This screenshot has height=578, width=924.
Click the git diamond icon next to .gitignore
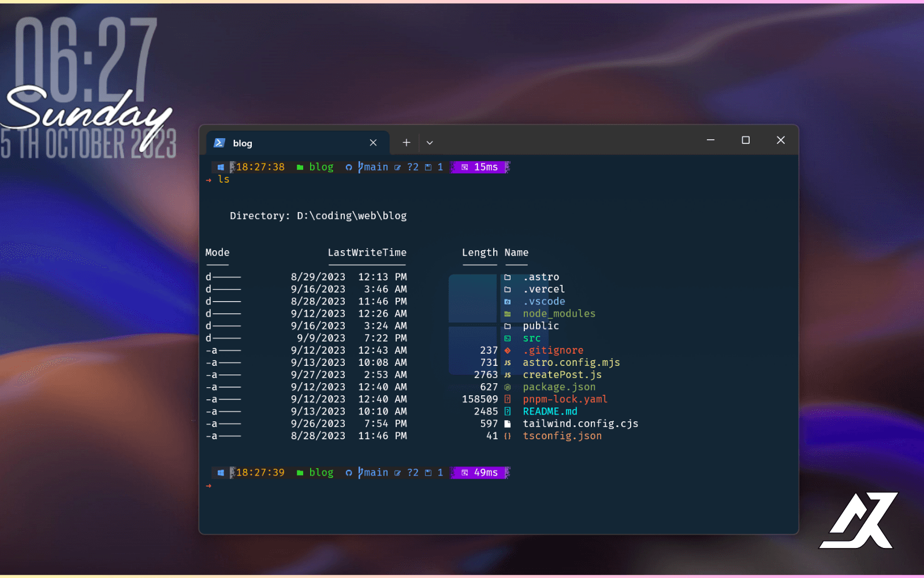tap(508, 350)
